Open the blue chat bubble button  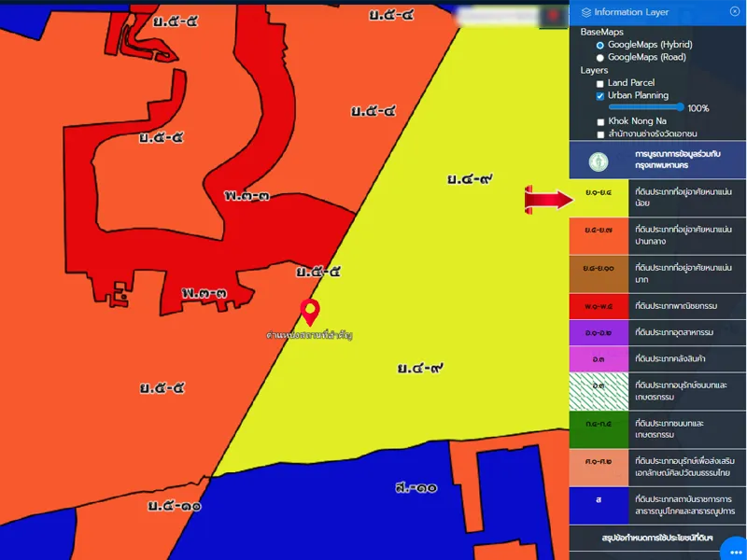point(734,550)
